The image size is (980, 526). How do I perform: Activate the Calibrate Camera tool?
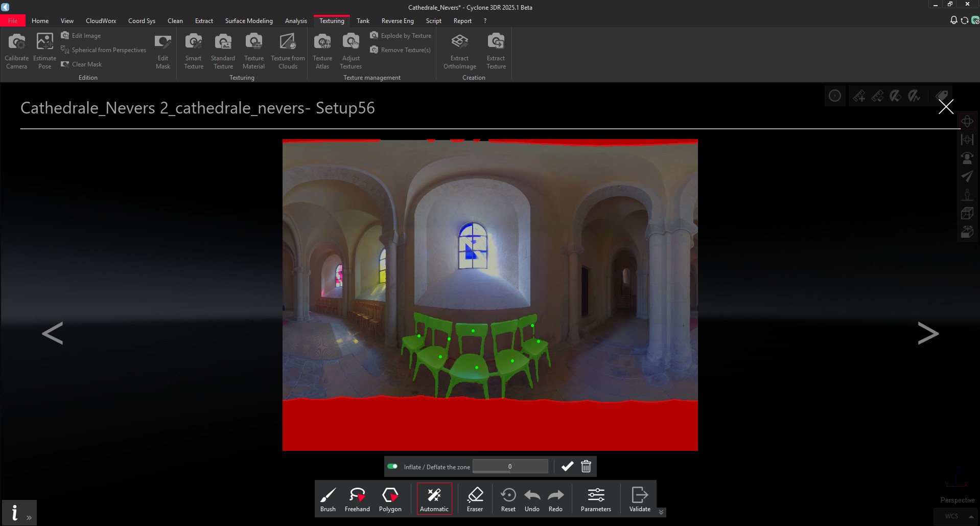point(16,50)
